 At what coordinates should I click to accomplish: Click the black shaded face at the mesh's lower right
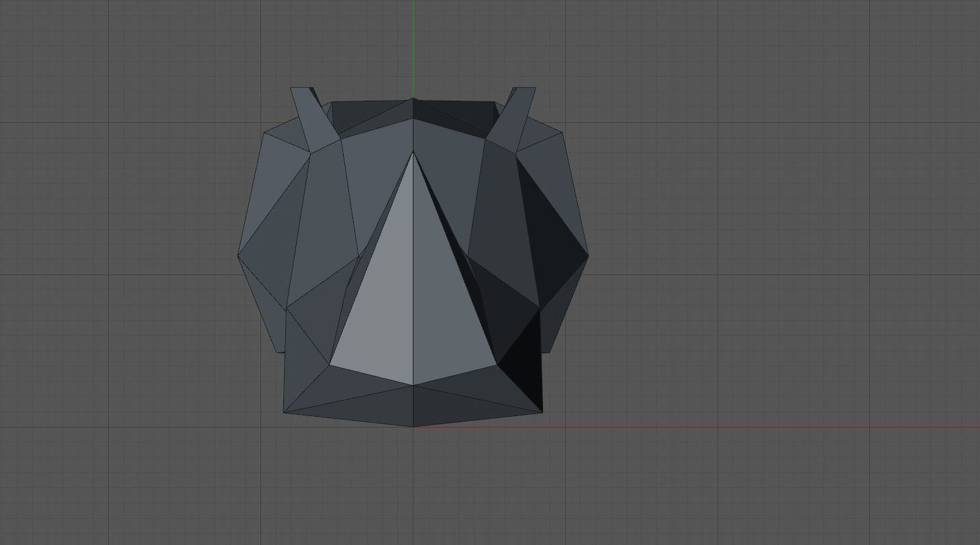[x=526, y=366]
